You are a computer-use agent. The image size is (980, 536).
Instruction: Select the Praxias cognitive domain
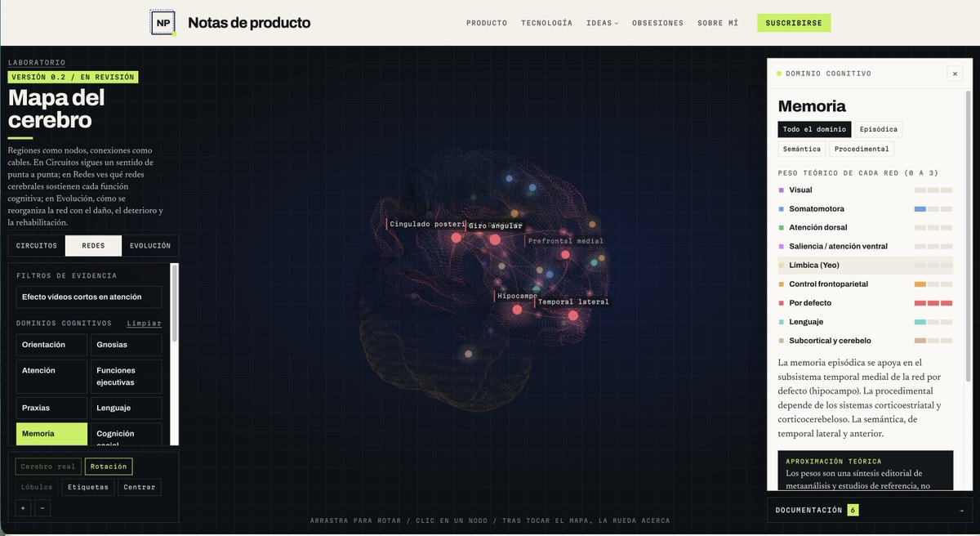coord(51,408)
